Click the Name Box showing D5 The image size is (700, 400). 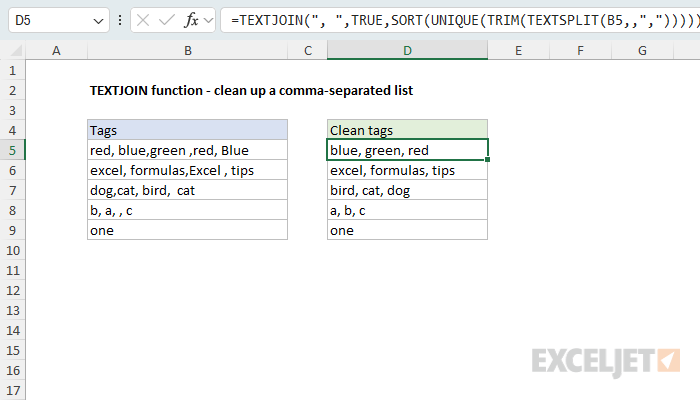click(58, 21)
